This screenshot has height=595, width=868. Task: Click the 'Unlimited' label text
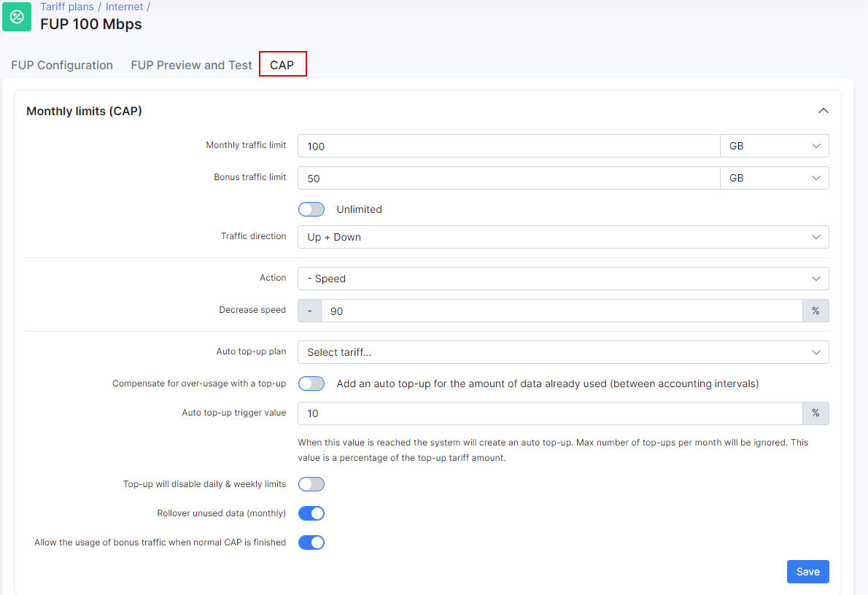pyautogui.click(x=360, y=209)
